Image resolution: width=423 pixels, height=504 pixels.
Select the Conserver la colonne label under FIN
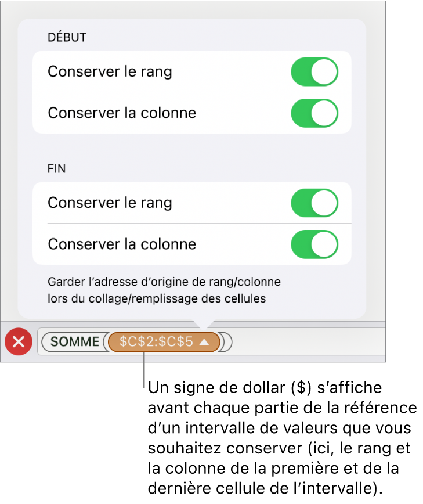point(122,244)
